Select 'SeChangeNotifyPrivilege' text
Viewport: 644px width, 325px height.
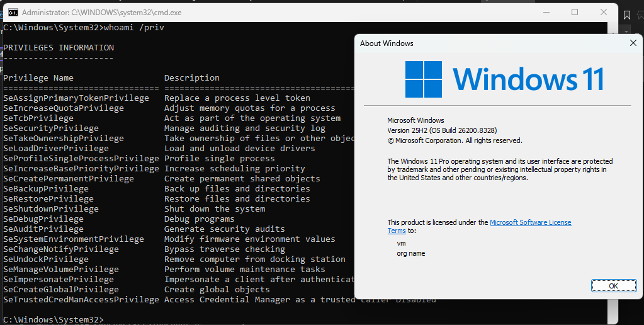[61, 249]
